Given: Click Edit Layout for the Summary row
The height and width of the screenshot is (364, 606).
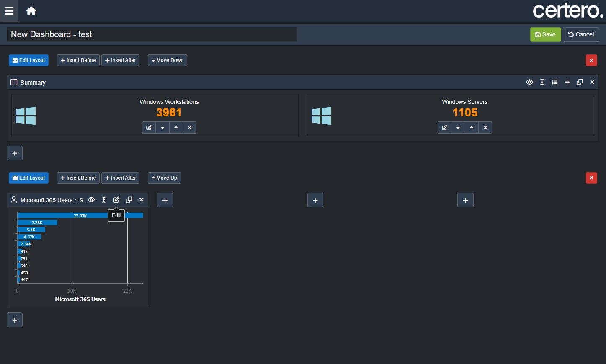Looking at the screenshot, I should [x=28, y=60].
